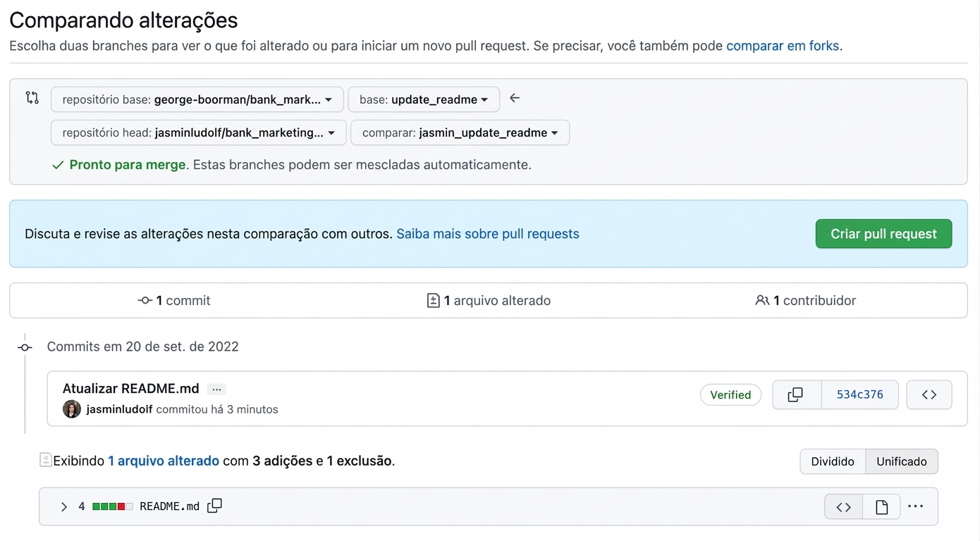The width and height of the screenshot is (980, 541).
Task: Open the repositório head dropdown
Action: [x=199, y=132]
